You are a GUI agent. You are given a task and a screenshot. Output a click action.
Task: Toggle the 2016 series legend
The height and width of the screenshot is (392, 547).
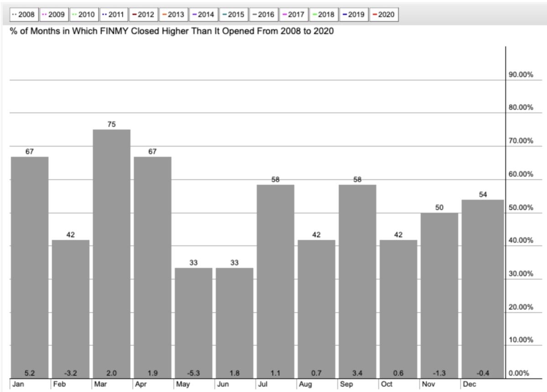[x=264, y=15]
